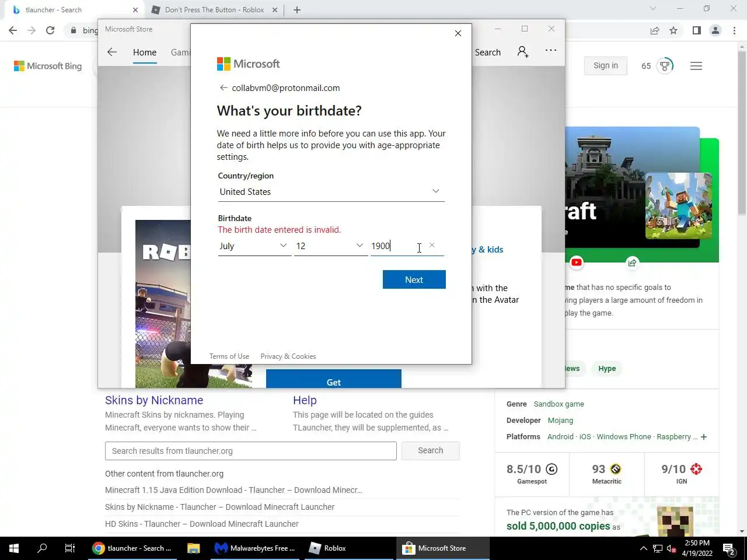Click Search in the Microsoft Store
The height and width of the screenshot is (560, 747).
(x=488, y=52)
